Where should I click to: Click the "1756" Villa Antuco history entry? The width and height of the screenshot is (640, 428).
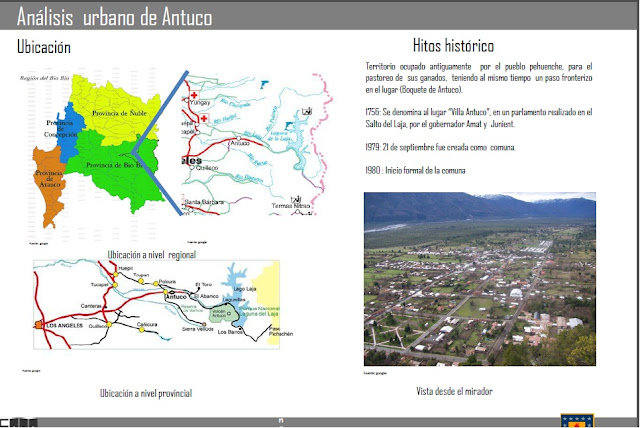tap(479, 118)
